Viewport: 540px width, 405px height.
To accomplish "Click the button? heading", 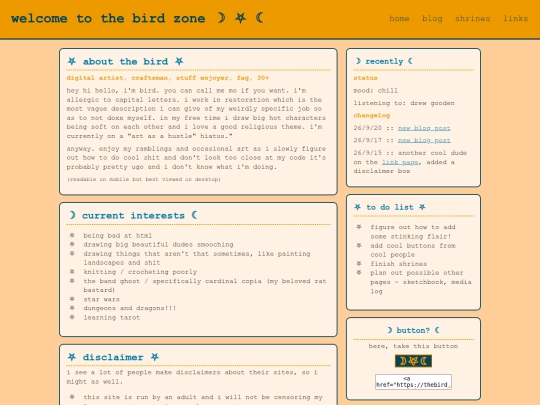I will click(x=413, y=330).
